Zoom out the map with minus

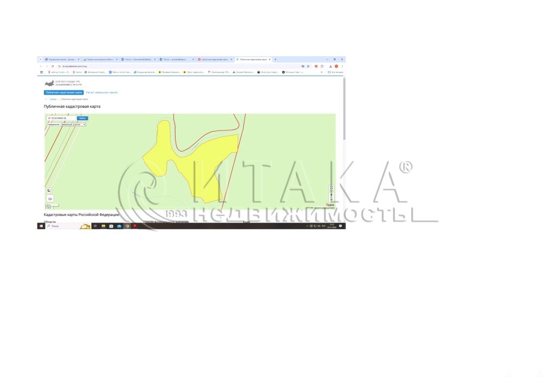[331, 201]
